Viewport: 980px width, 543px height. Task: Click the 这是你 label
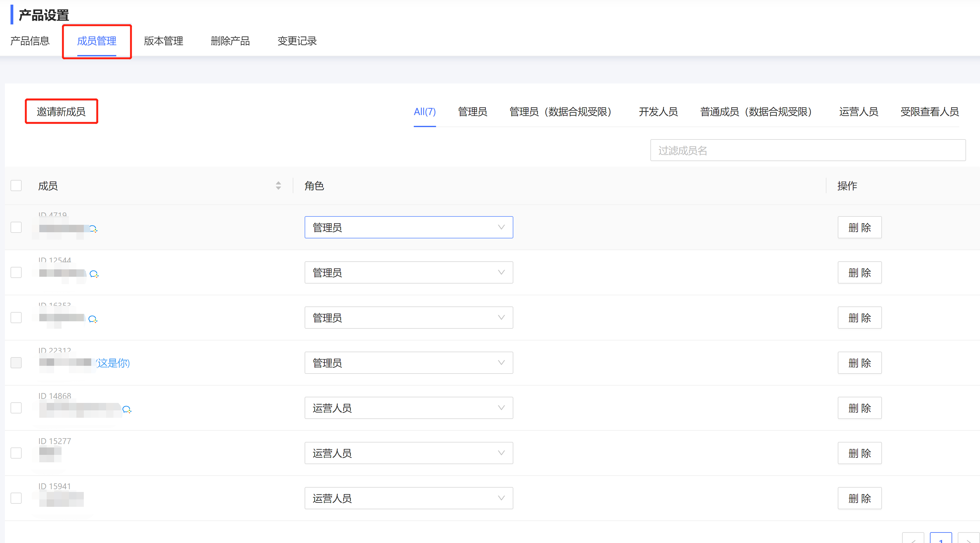[x=113, y=363]
